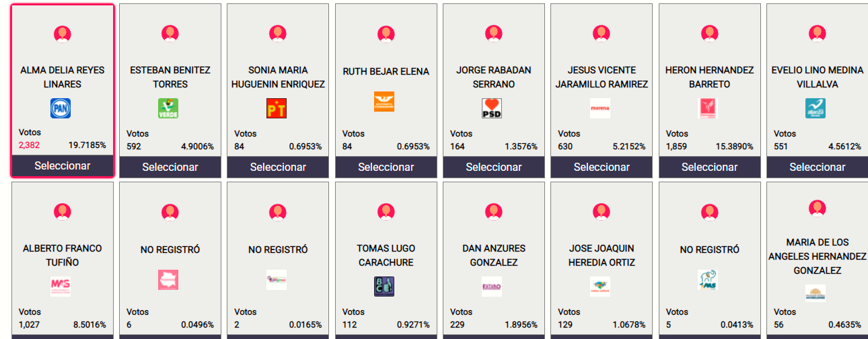Click Tomas Lugo Carachure party logo
The height and width of the screenshot is (339, 868).
(x=384, y=287)
